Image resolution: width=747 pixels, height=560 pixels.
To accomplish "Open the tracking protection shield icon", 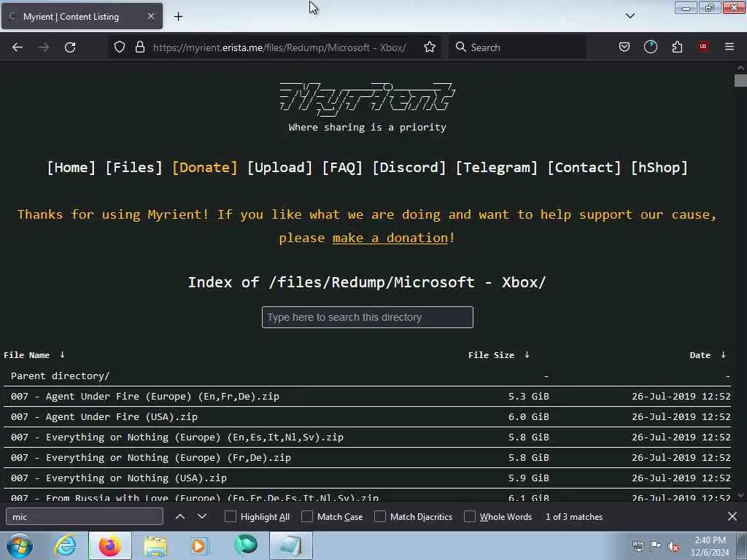I will coord(119,47).
